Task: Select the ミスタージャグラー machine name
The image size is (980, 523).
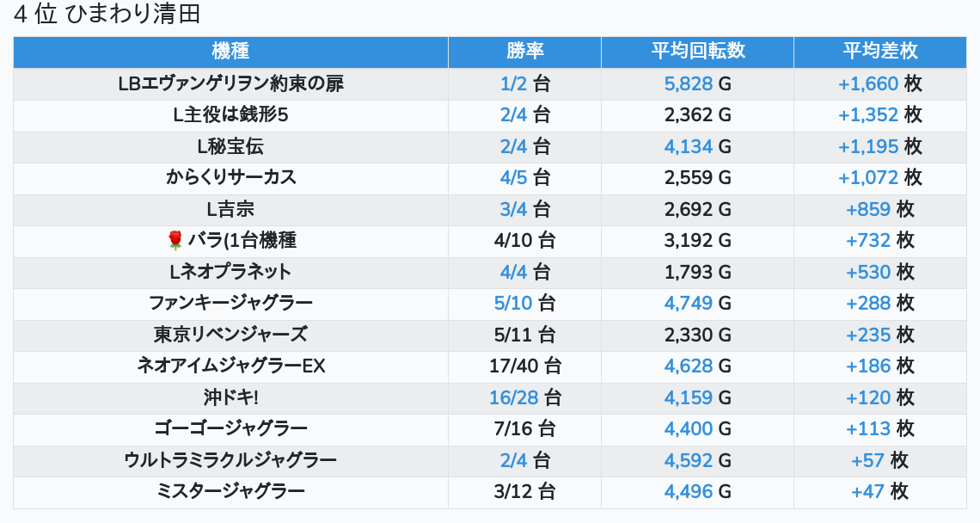Action: point(230,491)
